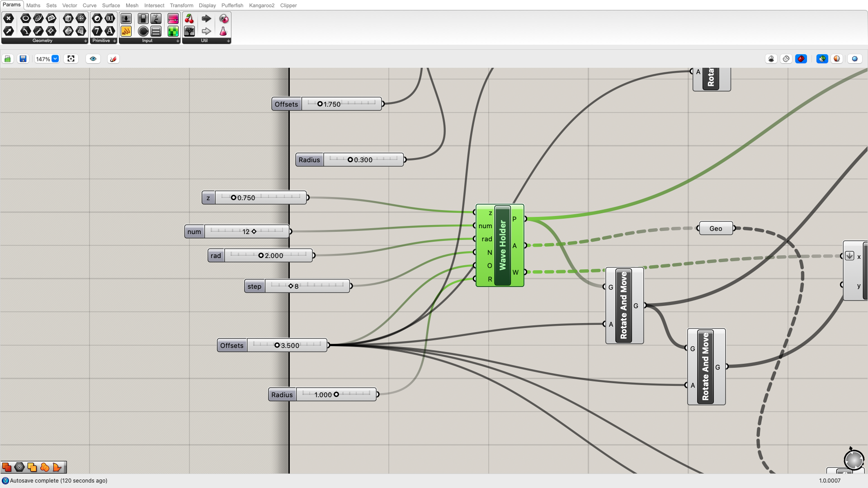Click the bake/save icon in toolbar
This screenshot has height=488, width=868.
(22, 58)
